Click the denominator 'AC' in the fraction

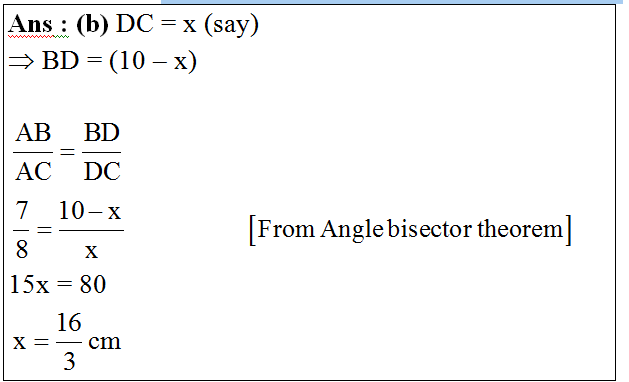point(33,171)
